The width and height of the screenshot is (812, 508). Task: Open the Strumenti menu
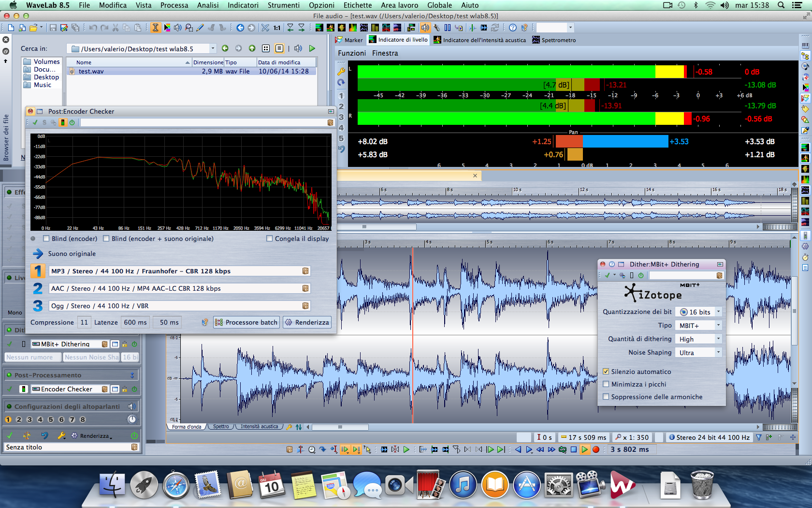click(x=284, y=5)
